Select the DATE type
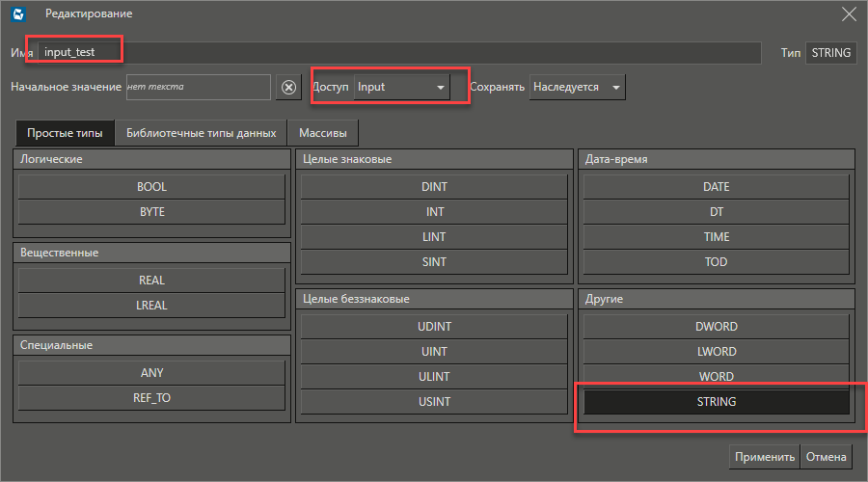This screenshot has height=482, width=868. [x=717, y=187]
